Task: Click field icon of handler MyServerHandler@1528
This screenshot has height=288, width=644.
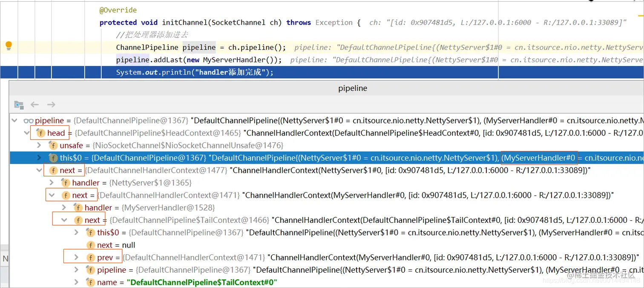Action: (x=78, y=208)
